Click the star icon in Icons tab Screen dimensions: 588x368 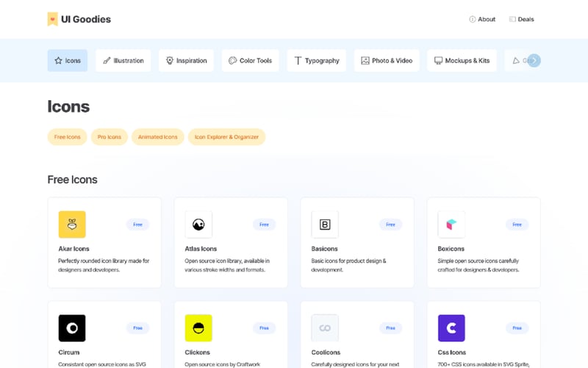[59, 60]
